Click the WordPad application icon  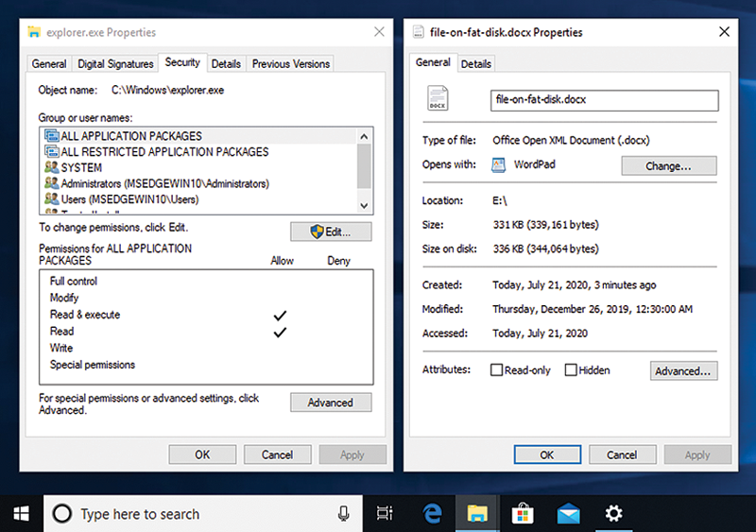coord(498,165)
